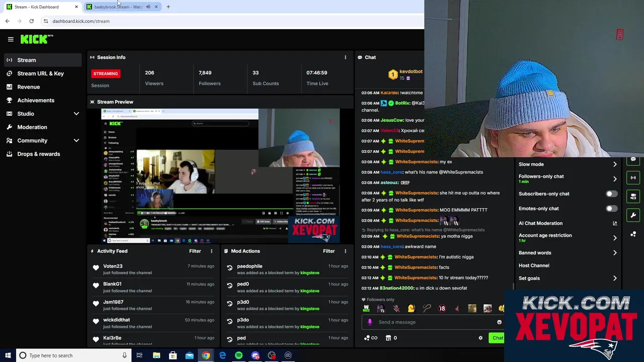The height and width of the screenshot is (362, 644).
Task: Click the broadcast signal icon in the right rail
Action: 633,177
